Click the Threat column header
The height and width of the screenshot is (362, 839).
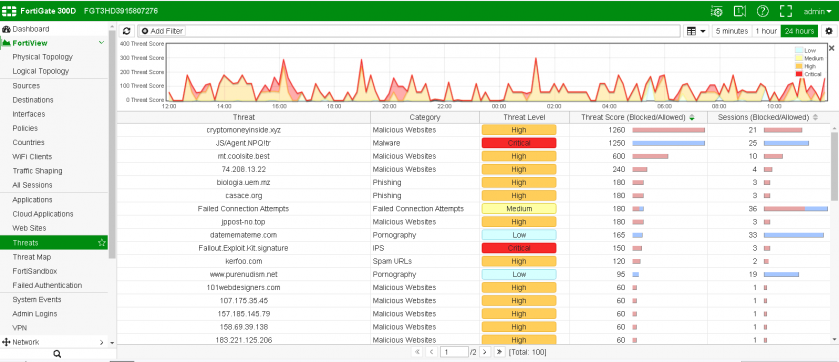[243, 117]
